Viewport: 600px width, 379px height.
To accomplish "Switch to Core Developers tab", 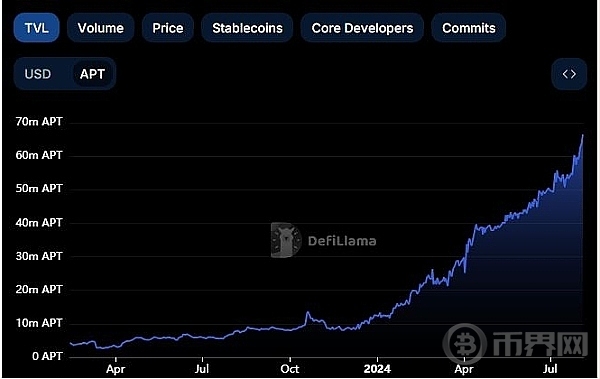I will pyautogui.click(x=362, y=28).
